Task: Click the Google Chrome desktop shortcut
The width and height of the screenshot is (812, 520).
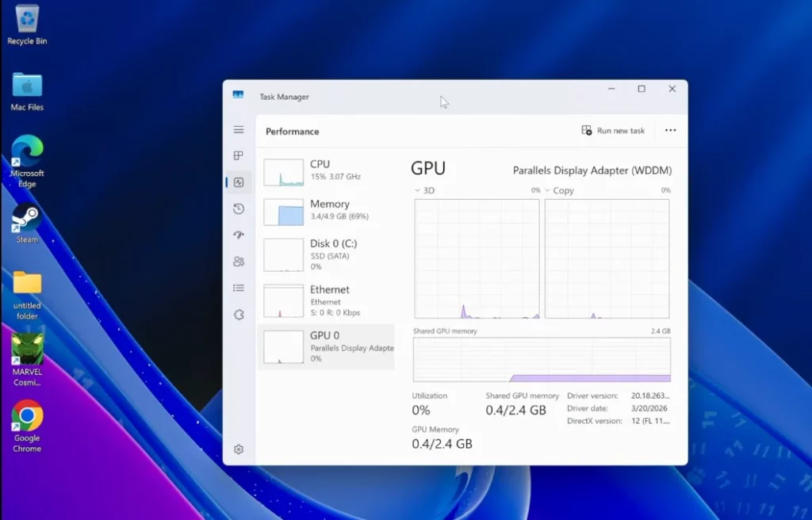Action: [27, 425]
